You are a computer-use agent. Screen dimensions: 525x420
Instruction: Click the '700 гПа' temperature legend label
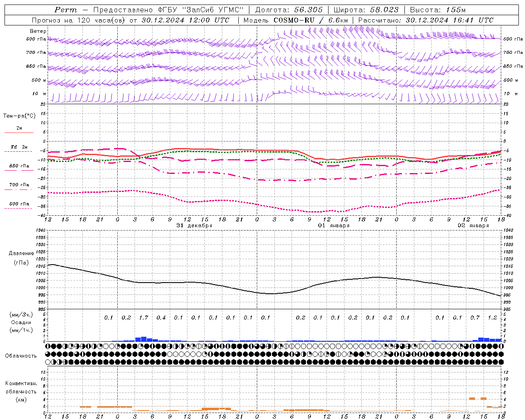pos(19,185)
